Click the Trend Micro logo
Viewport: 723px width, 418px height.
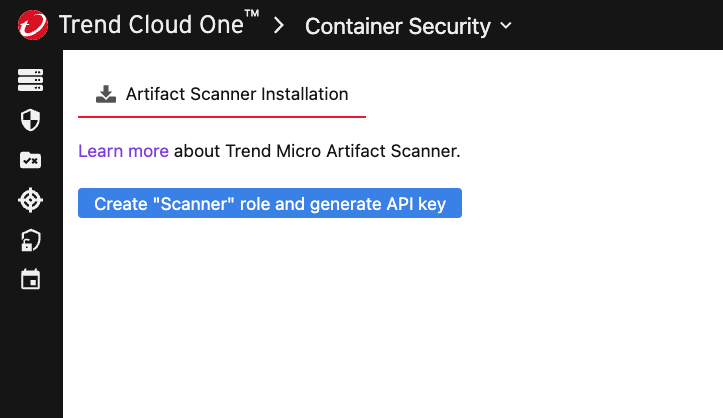30,25
